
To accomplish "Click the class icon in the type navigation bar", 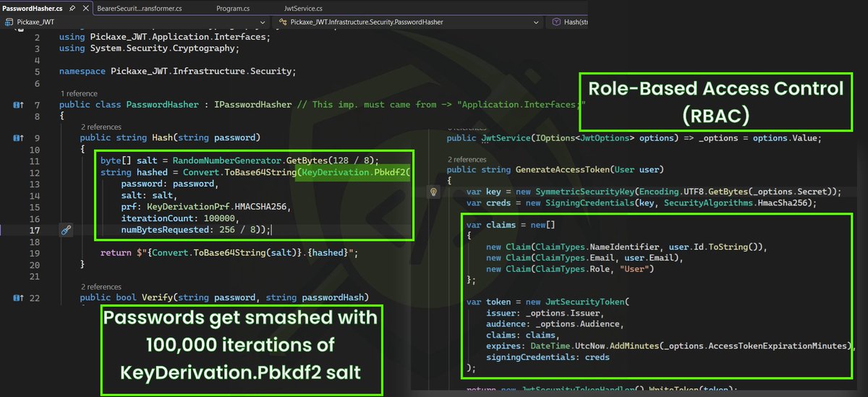I will [282, 22].
